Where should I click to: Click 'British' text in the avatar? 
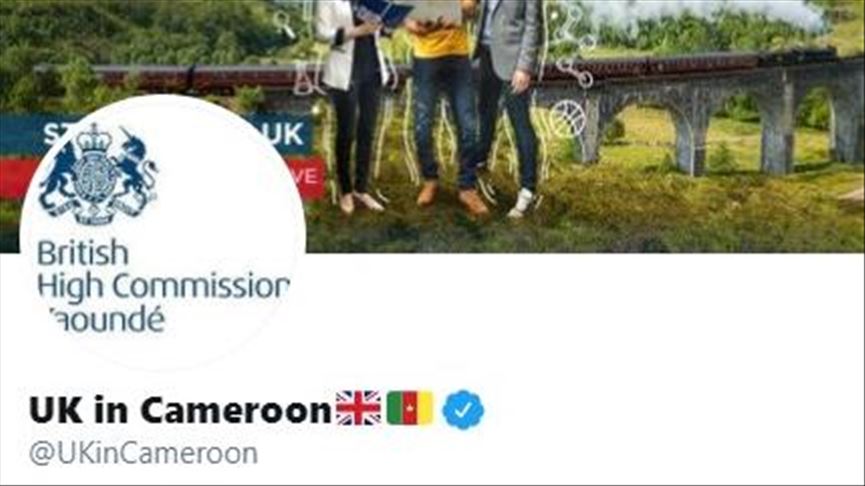(x=83, y=254)
